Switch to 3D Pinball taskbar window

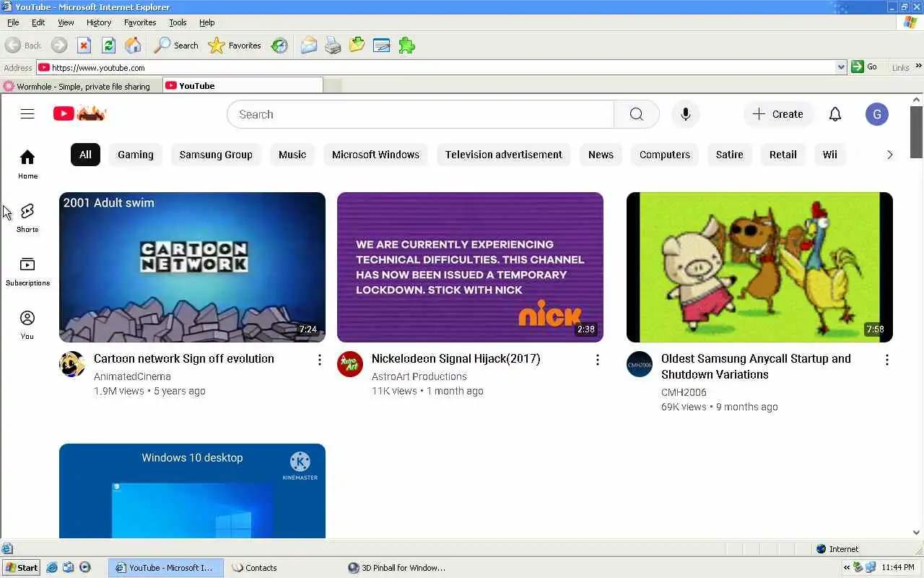tap(397, 568)
